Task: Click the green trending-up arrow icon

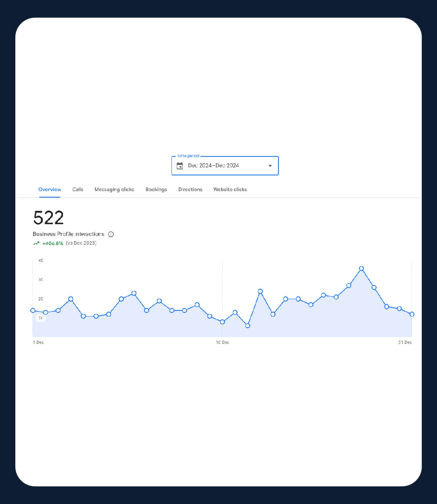Action: coord(36,243)
